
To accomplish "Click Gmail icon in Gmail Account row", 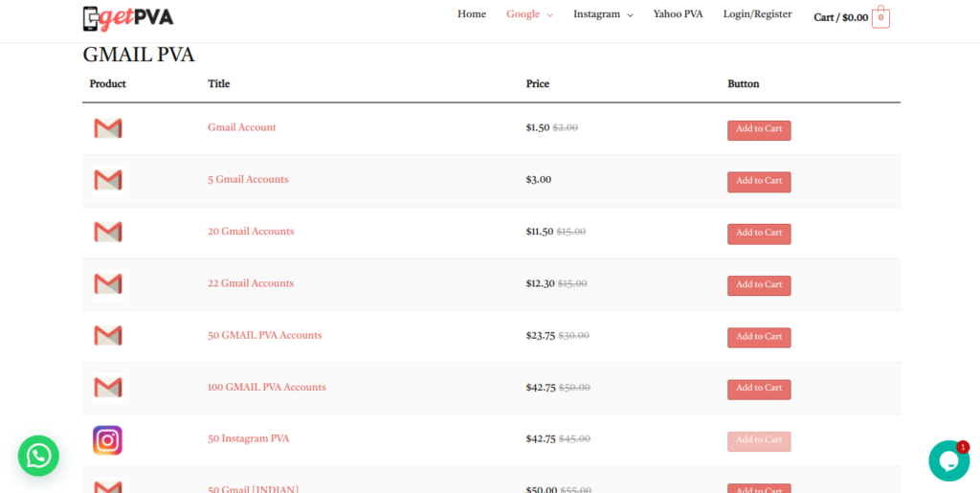I will click(108, 128).
